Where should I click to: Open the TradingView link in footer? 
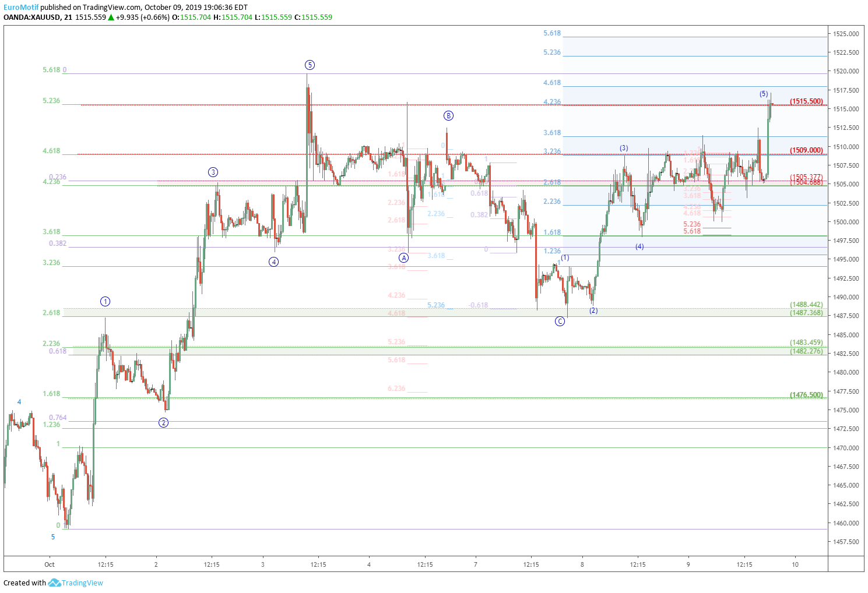82,583
